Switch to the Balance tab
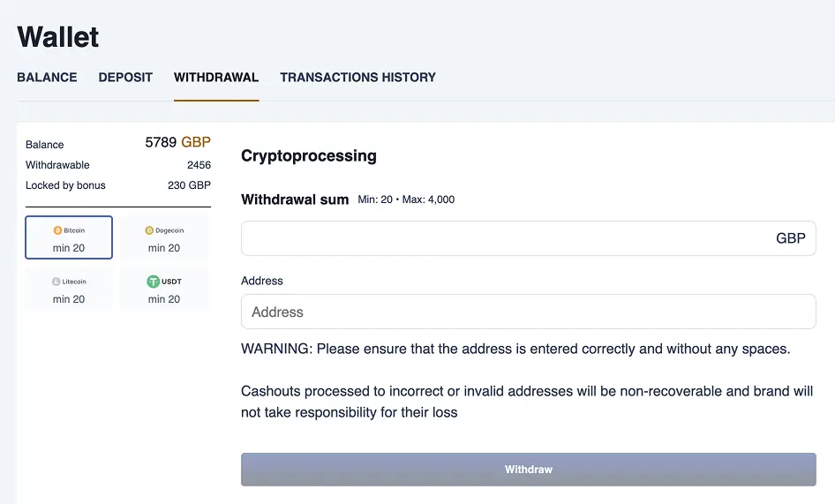The width and height of the screenshot is (835, 504). (x=47, y=78)
